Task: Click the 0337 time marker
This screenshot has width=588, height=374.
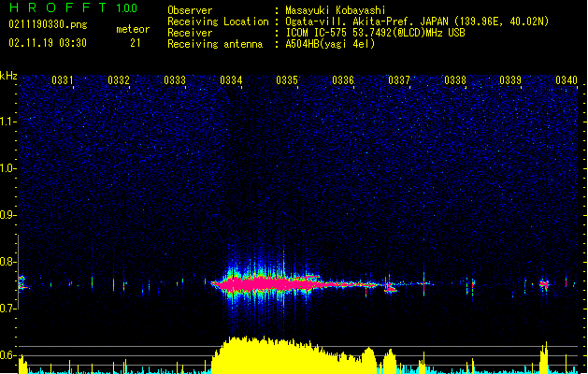Action: (x=399, y=80)
